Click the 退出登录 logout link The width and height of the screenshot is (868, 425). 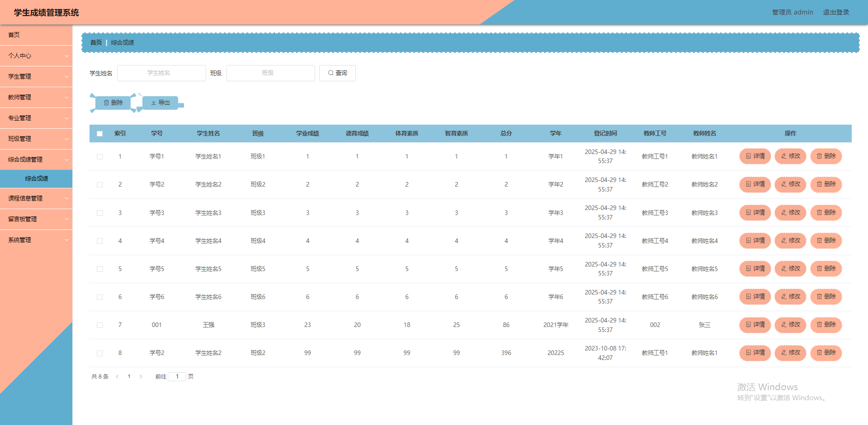coord(835,12)
